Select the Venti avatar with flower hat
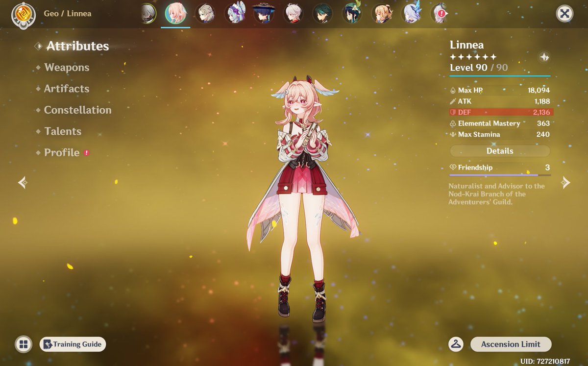Screen dimensions: 588x366 tap(352, 13)
